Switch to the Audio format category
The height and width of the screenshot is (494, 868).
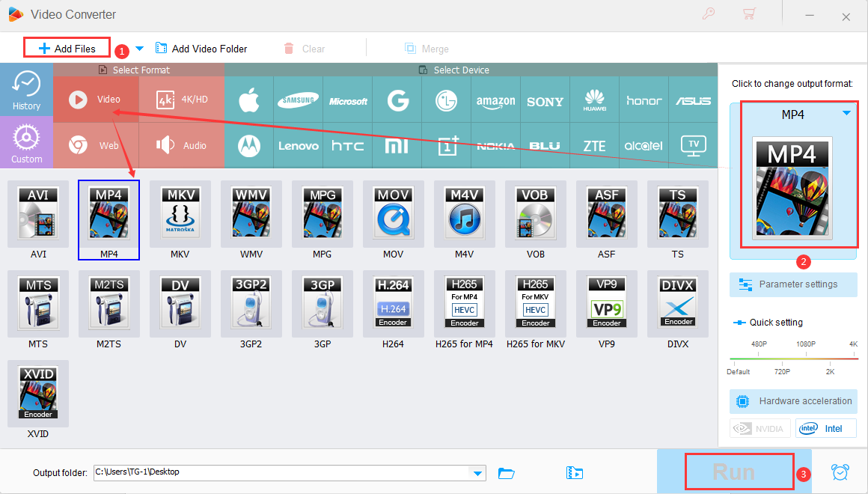pyautogui.click(x=182, y=145)
